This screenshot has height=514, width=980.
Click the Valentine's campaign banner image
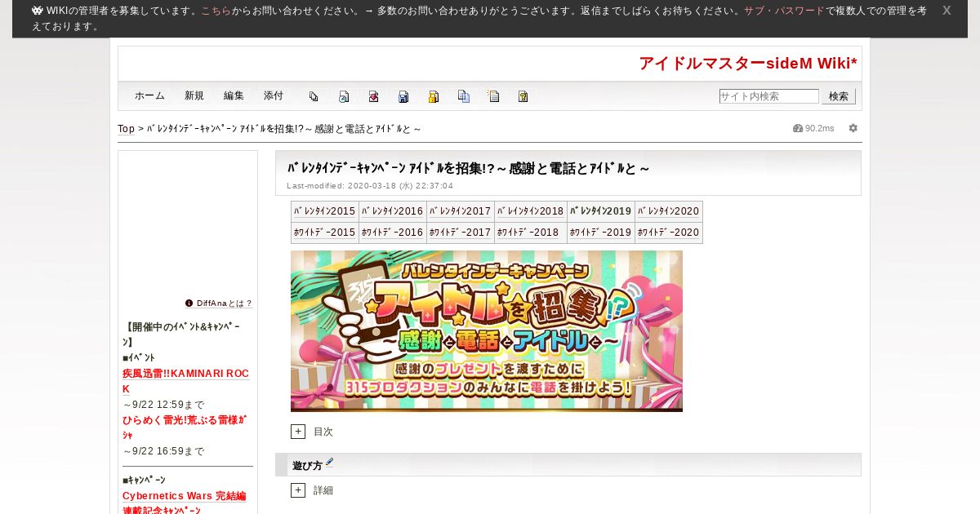click(x=487, y=331)
